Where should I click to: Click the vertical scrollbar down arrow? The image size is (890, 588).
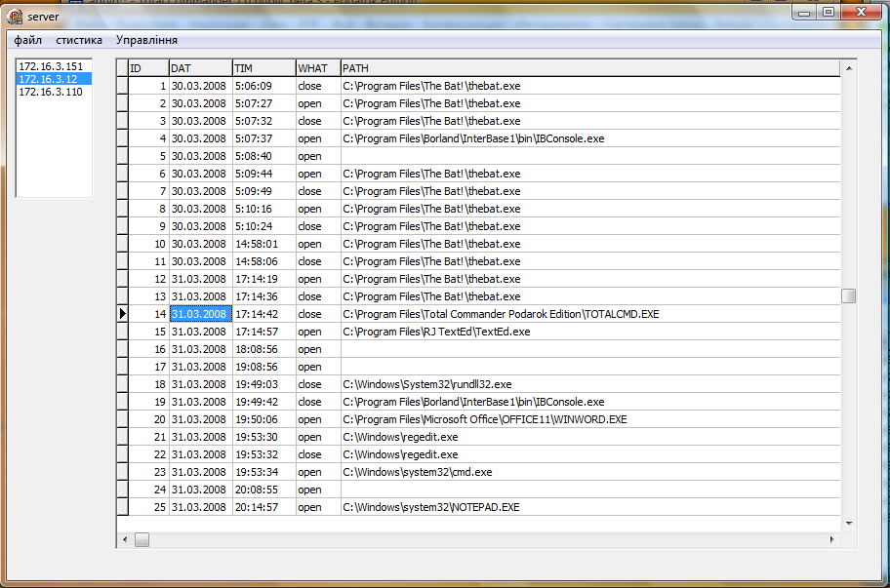(849, 524)
